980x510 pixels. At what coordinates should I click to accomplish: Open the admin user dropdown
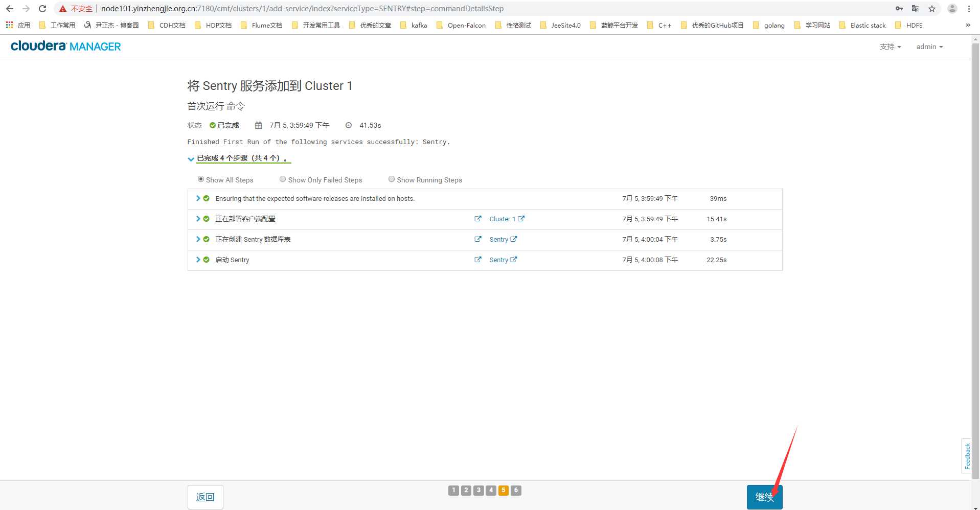[x=929, y=47]
